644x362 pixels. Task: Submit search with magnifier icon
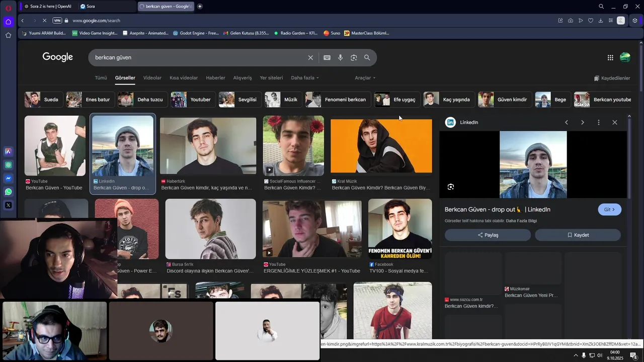[x=367, y=58]
